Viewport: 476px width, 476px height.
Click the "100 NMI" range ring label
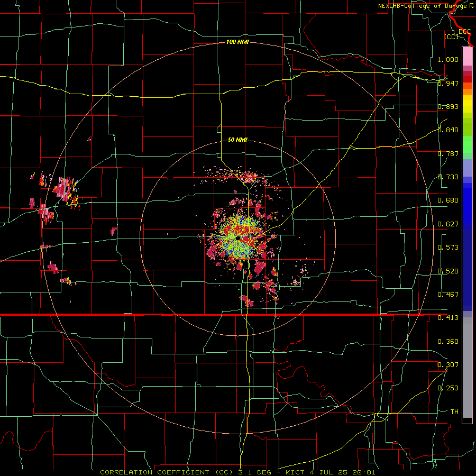237,42
